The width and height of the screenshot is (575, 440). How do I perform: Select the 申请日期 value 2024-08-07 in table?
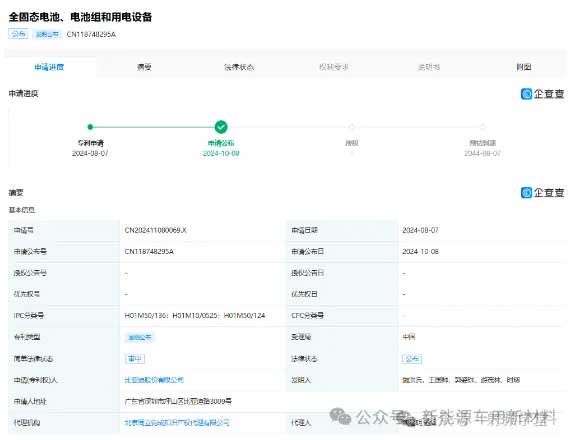[x=420, y=230]
